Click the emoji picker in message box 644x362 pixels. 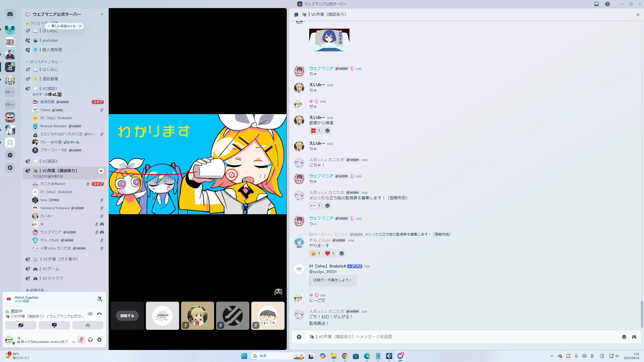point(624,337)
